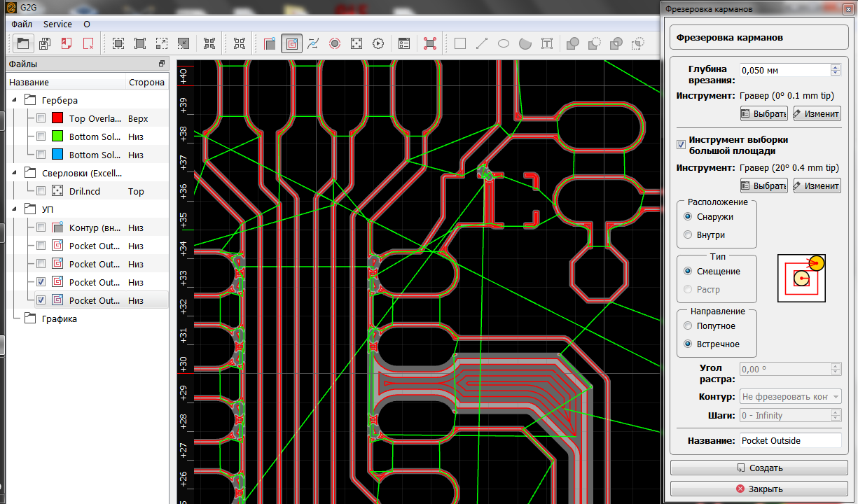Screen dimensions: 858x504
Task: Click the solid square 100% zoom icon
Action: pos(140,43)
